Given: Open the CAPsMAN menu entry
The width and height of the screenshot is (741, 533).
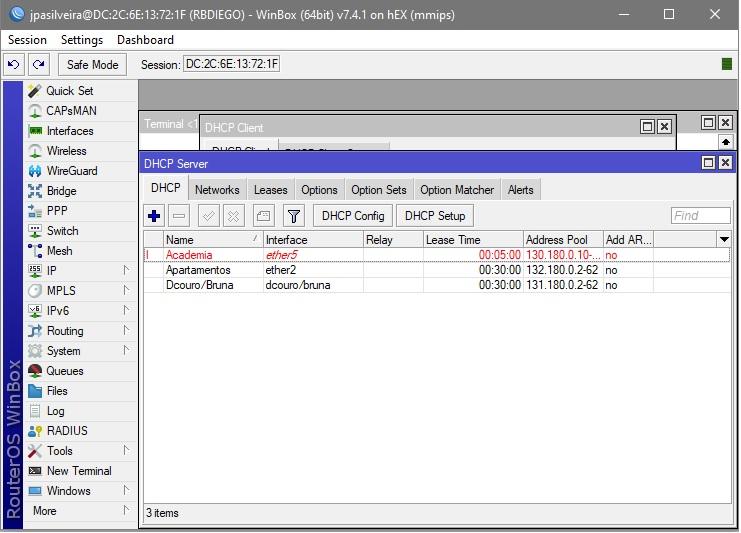Looking at the screenshot, I should click(x=80, y=111).
